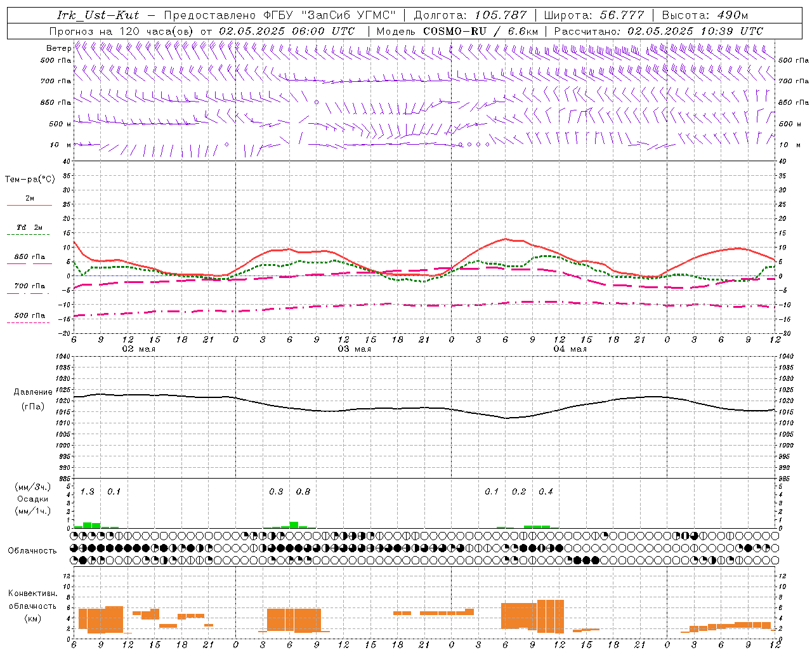Click the elevation text Высота: 490м
812x650 pixels.
705,15
